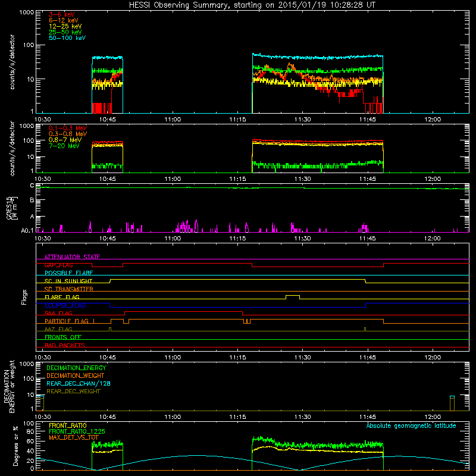Select the 12-25 keV legend label
This screenshot has height=476, width=476.
(x=65, y=26)
